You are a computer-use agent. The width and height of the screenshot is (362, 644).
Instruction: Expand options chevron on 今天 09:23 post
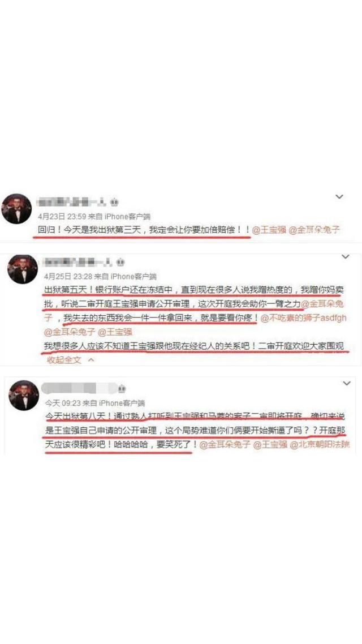click(346, 383)
